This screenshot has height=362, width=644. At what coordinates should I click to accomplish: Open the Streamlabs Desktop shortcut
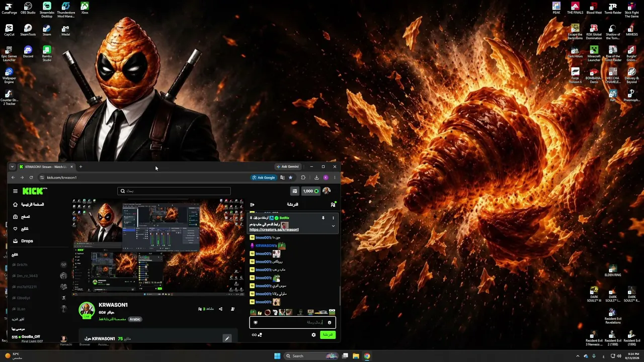47,10
